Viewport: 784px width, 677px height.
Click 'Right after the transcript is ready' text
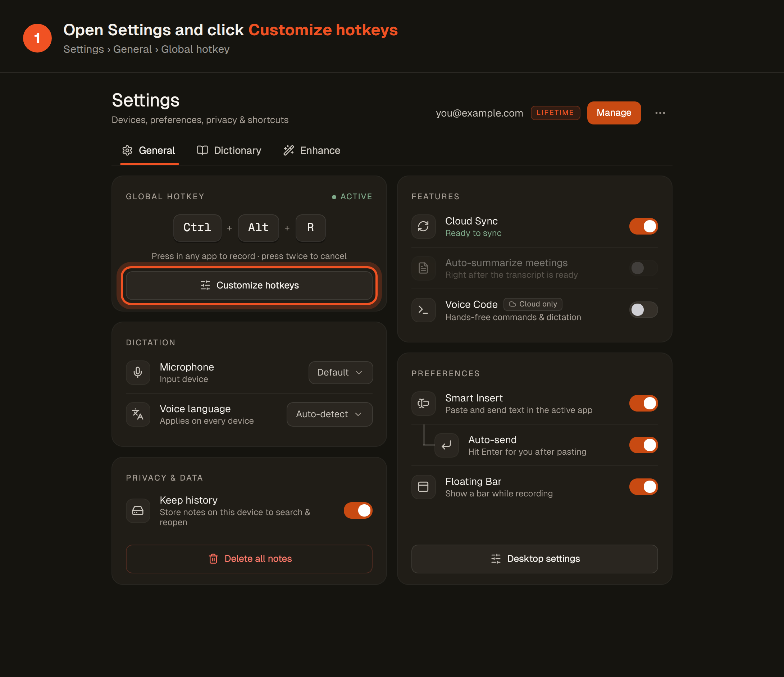click(511, 275)
